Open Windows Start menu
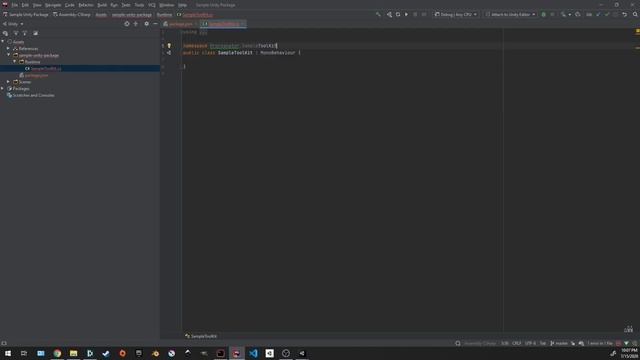 [x=8, y=353]
